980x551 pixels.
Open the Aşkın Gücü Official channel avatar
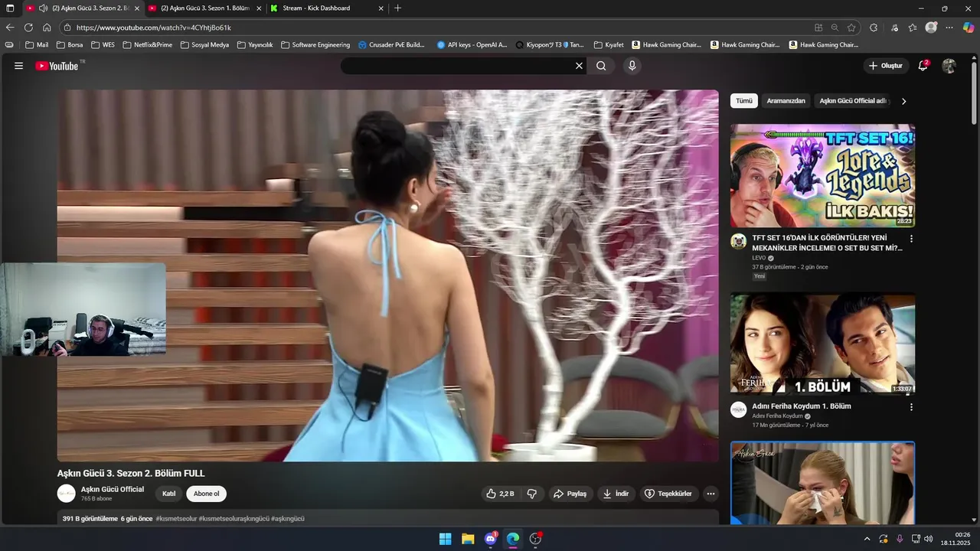click(x=67, y=494)
